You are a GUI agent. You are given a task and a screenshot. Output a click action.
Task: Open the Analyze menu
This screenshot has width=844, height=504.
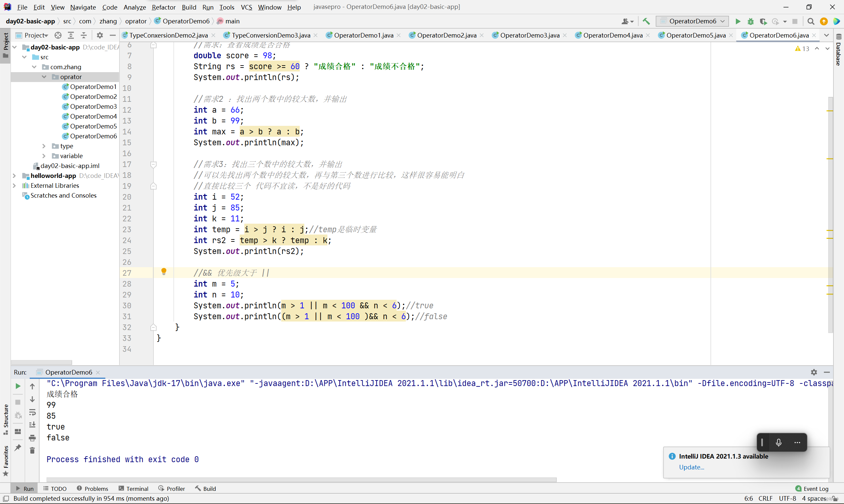135,7
